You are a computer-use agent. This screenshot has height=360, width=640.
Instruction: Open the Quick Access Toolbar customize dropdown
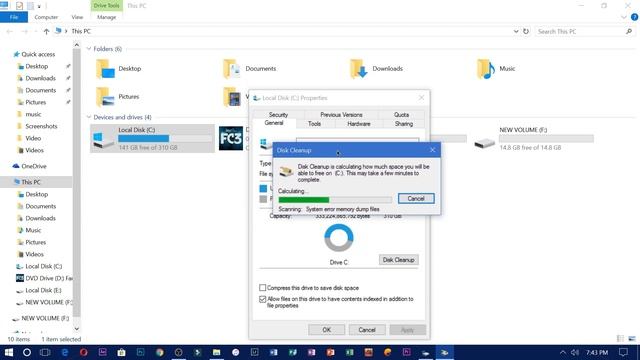click(39, 6)
